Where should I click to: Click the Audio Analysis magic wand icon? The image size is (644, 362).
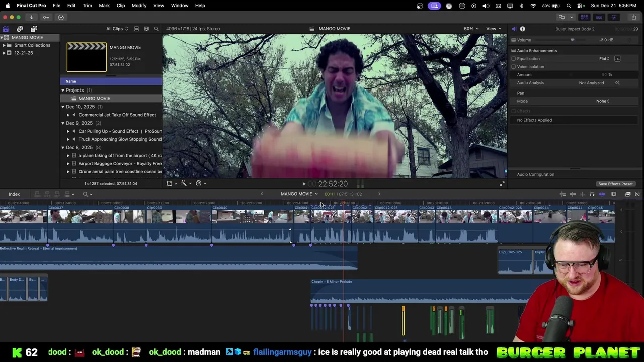[617, 83]
